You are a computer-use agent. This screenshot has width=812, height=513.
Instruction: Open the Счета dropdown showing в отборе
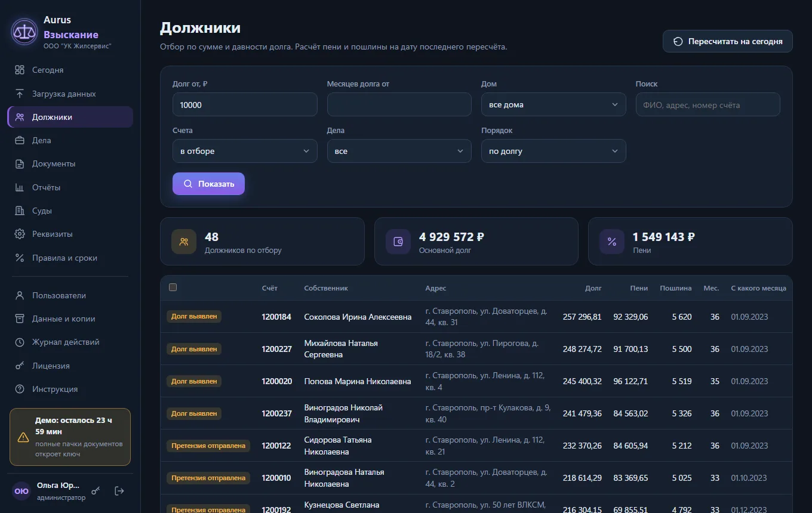click(x=245, y=151)
